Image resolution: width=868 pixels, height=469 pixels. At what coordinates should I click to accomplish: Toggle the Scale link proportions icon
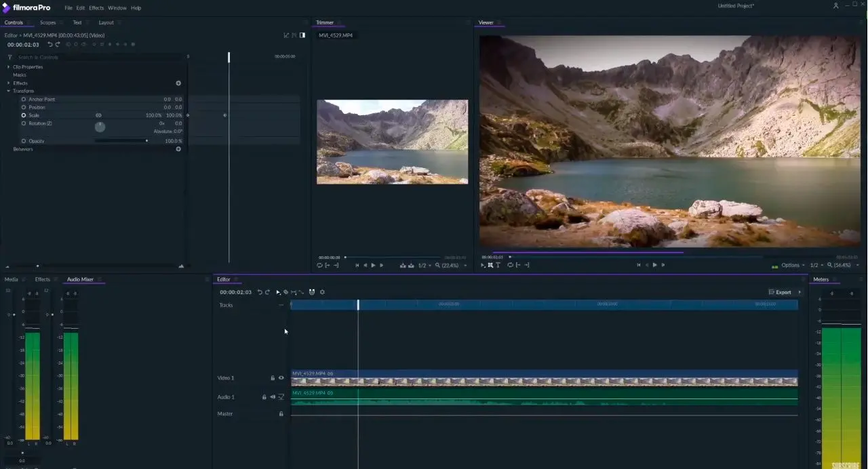tap(98, 116)
